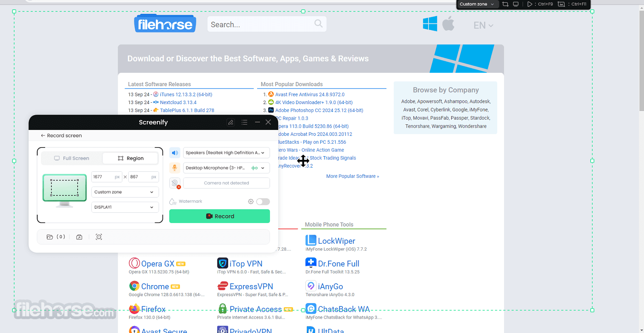Click the FileHorse search box
This screenshot has width=644, height=333.
click(x=267, y=24)
